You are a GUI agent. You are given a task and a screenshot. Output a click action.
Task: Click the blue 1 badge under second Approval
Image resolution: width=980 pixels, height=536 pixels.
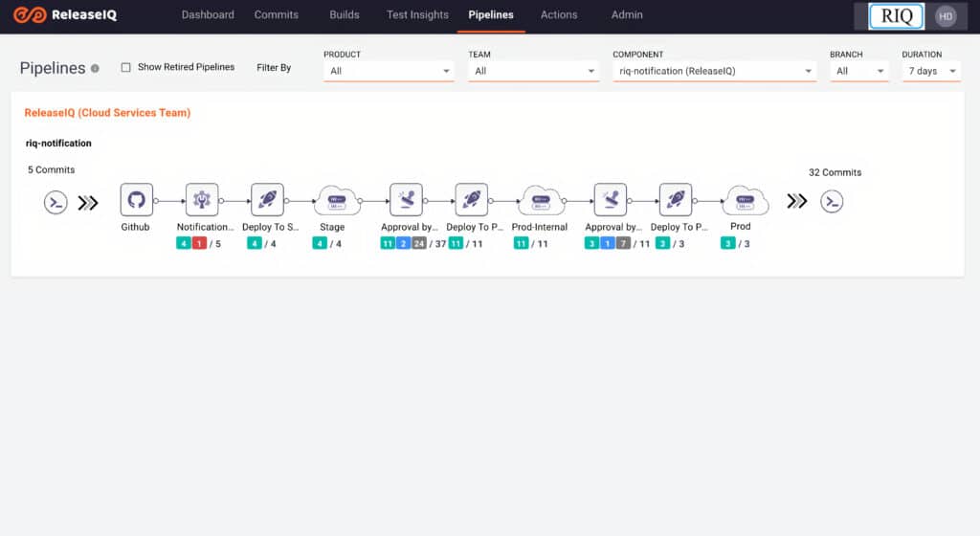pyautogui.click(x=608, y=244)
